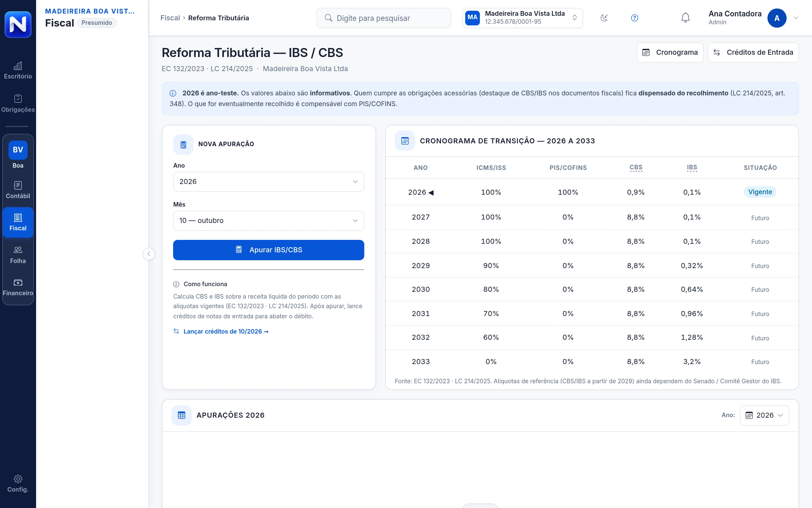Viewport: 812px width, 508px height.
Task: Focus the Digite para pesquisar search field
Action: [x=383, y=18]
